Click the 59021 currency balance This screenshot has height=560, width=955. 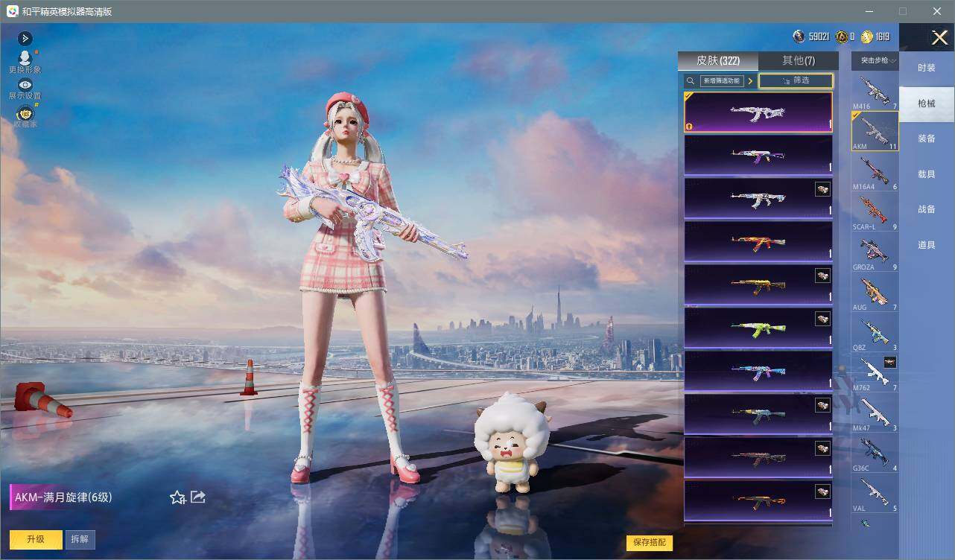click(x=811, y=36)
